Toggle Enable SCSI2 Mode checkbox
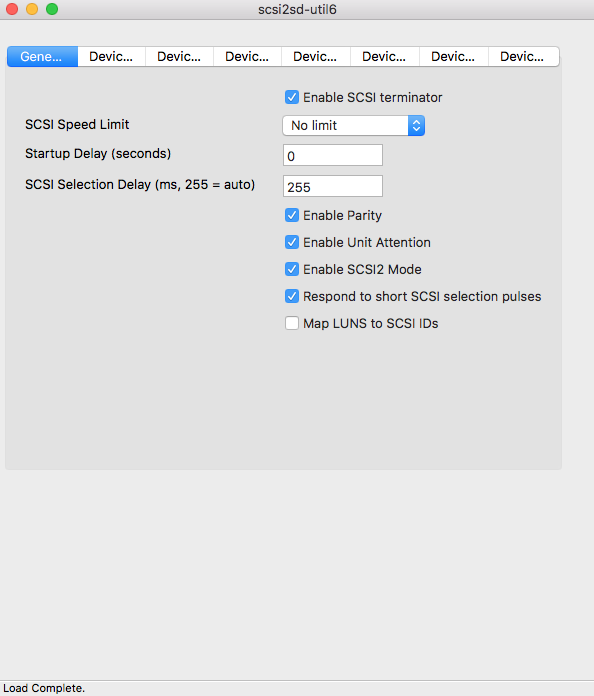Viewport: 594px width, 696px height. click(x=292, y=269)
